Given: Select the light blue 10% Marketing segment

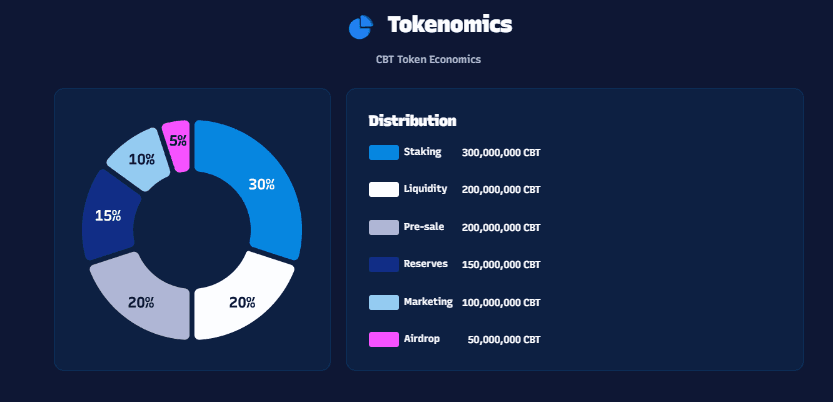Looking at the screenshot, I should pyautogui.click(x=139, y=158).
